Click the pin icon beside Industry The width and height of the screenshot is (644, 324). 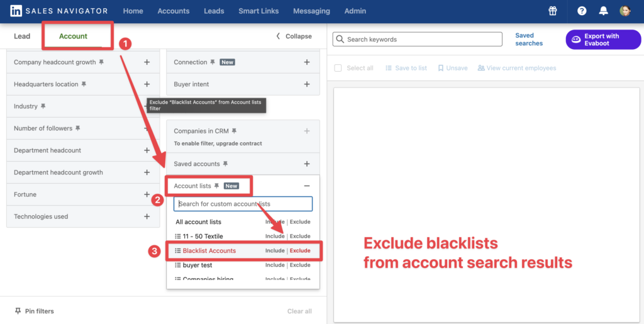pyautogui.click(x=43, y=106)
